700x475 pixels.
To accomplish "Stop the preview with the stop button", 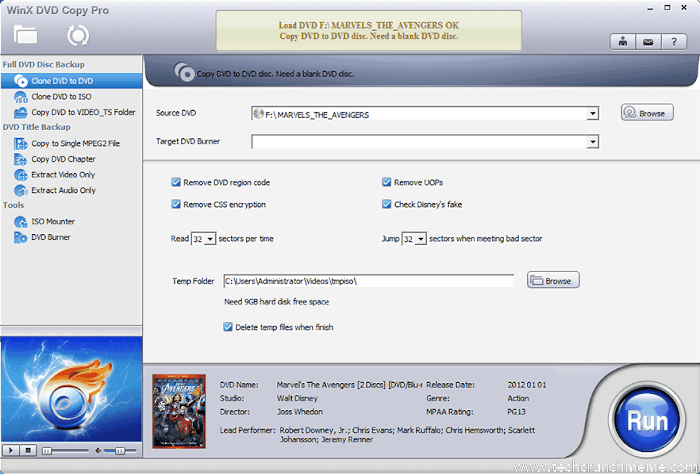I will coord(28,450).
